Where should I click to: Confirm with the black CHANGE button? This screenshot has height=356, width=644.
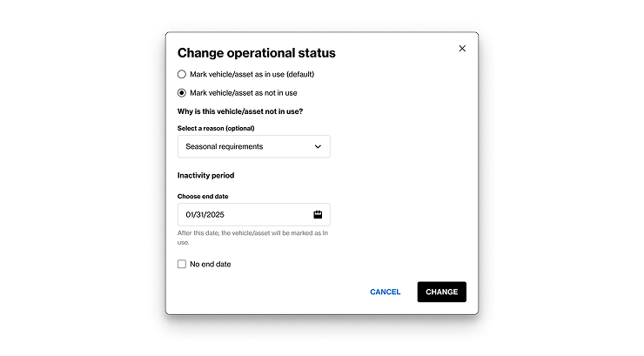click(441, 292)
